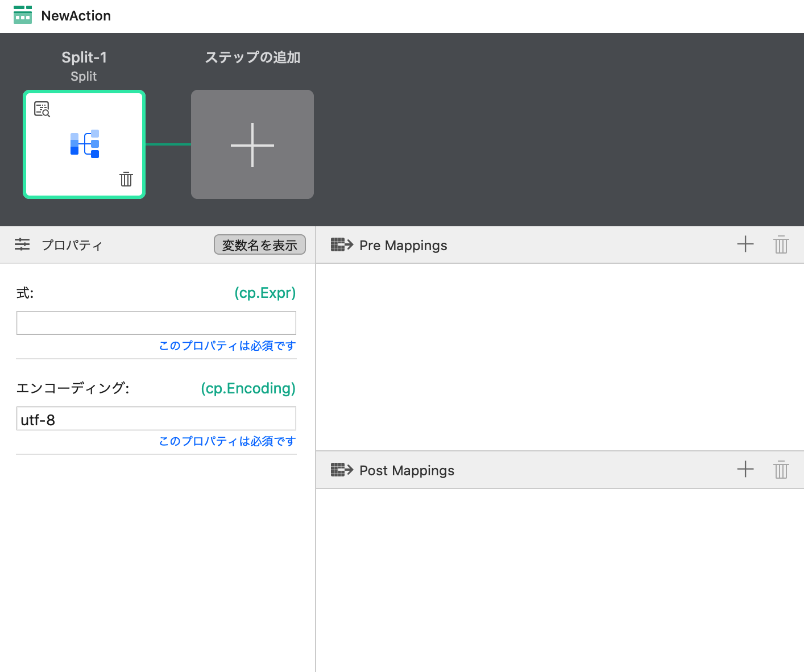The height and width of the screenshot is (672, 804).
Task: Click the NewAction icon in the title
Action: 23,15
